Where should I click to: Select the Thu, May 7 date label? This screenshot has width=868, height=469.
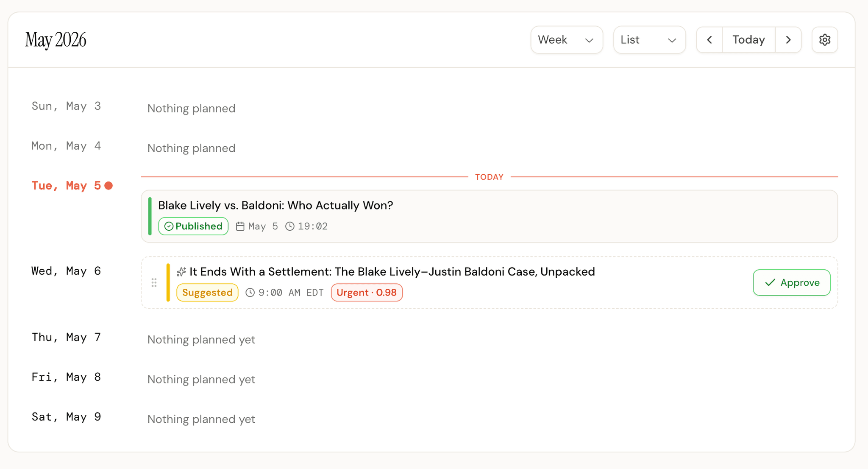coord(66,337)
